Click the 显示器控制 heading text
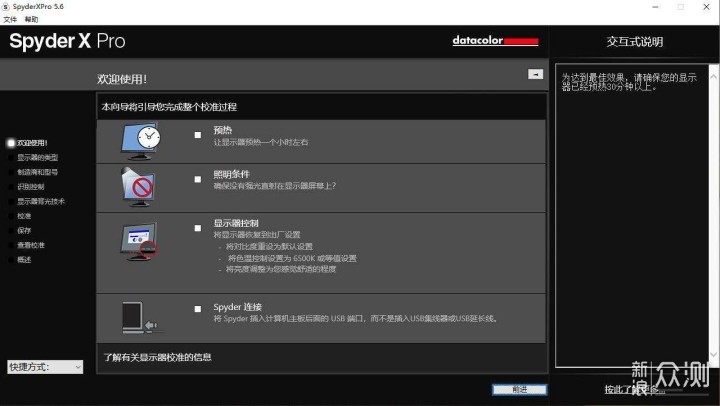 236,223
